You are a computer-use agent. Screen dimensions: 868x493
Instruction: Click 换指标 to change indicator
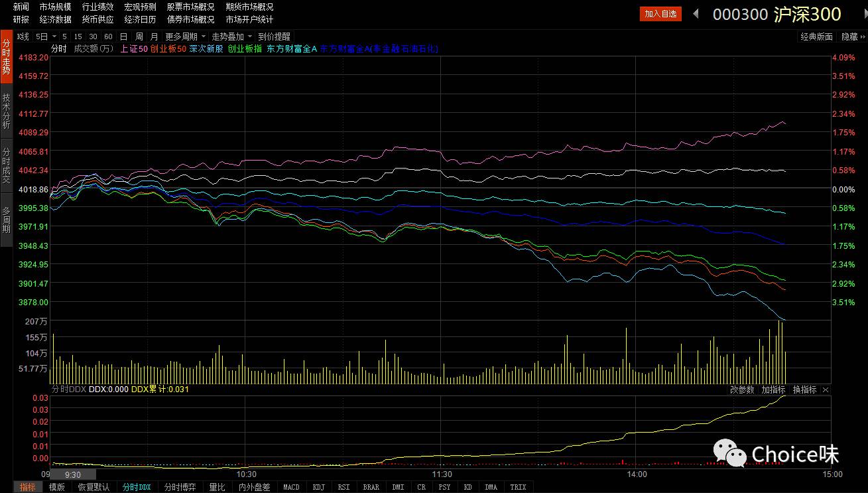804,390
